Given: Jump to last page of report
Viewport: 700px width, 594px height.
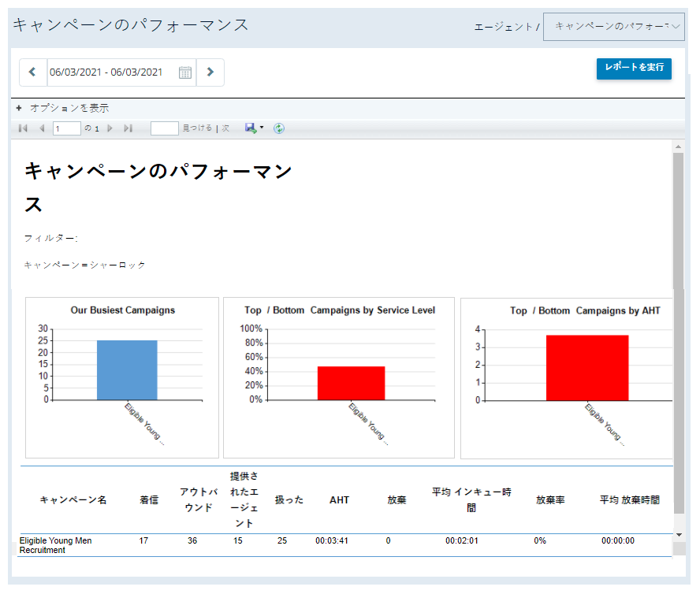Looking at the screenshot, I should pyautogui.click(x=128, y=128).
